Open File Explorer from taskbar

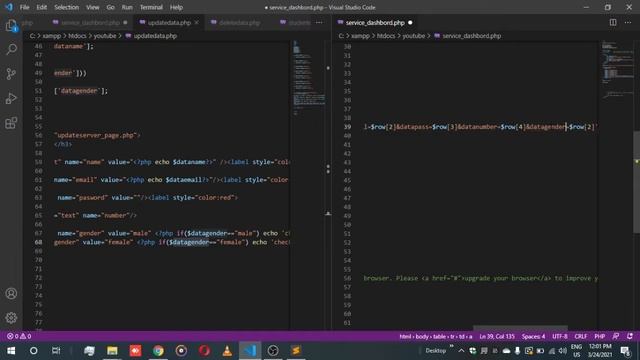coord(112,351)
